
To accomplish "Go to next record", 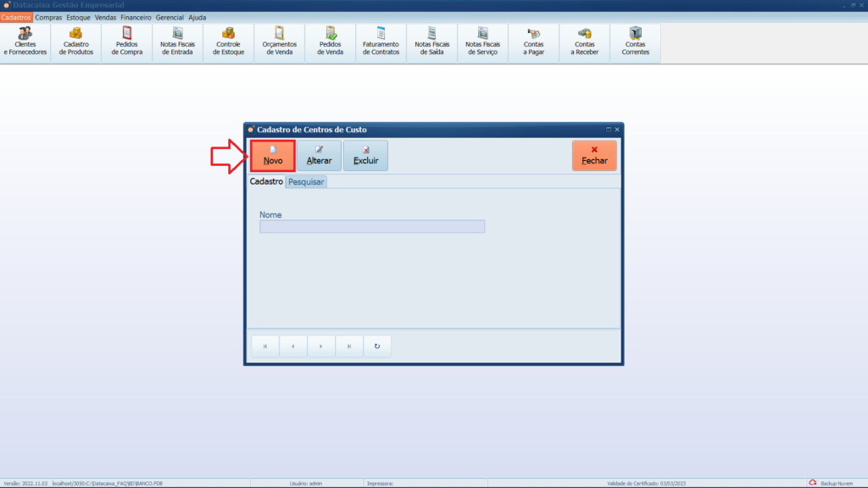I will 321,347.
